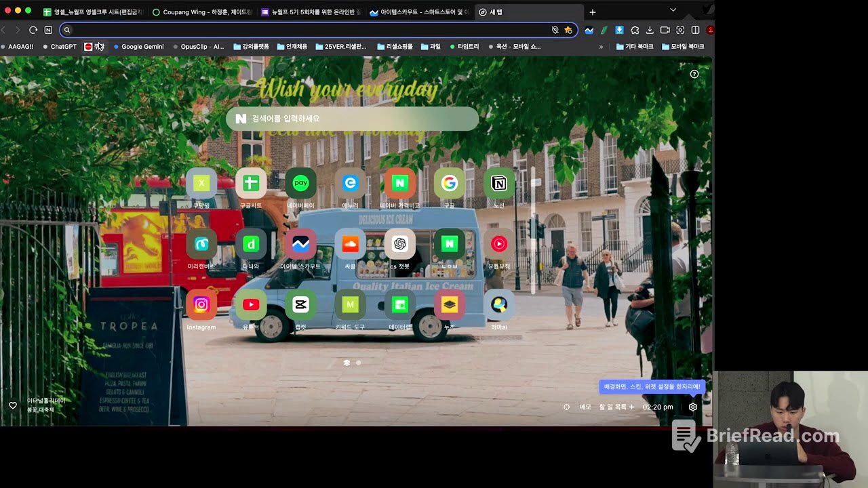Toggle the side panel icon
The image size is (868, 488).
695,30
